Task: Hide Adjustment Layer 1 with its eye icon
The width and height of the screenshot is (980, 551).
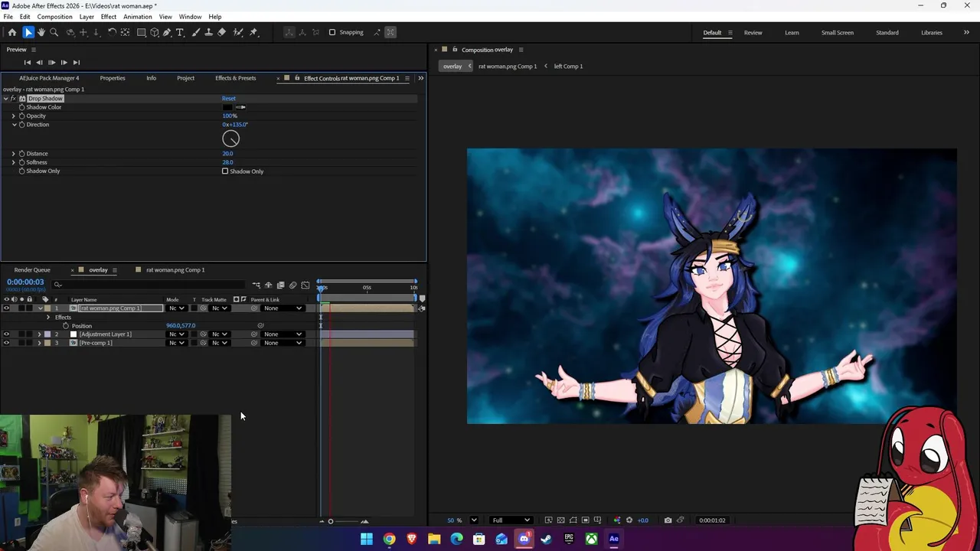Action: [6, 334]
